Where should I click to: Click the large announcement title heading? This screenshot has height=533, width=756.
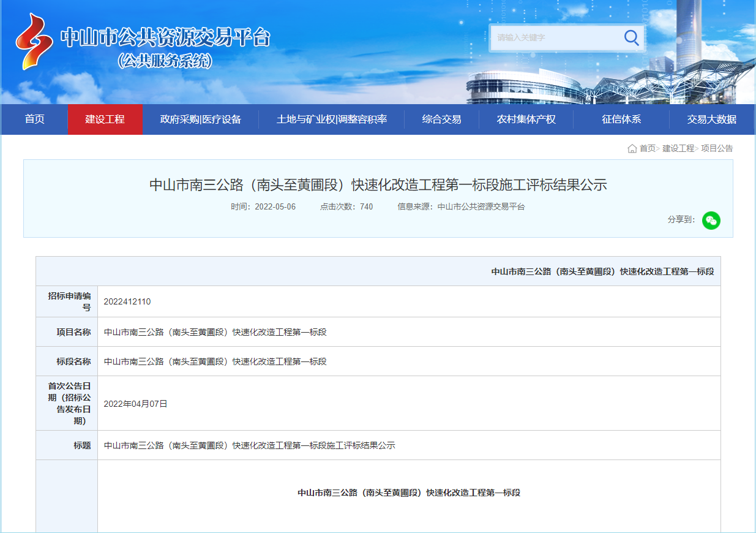(378, 185)
